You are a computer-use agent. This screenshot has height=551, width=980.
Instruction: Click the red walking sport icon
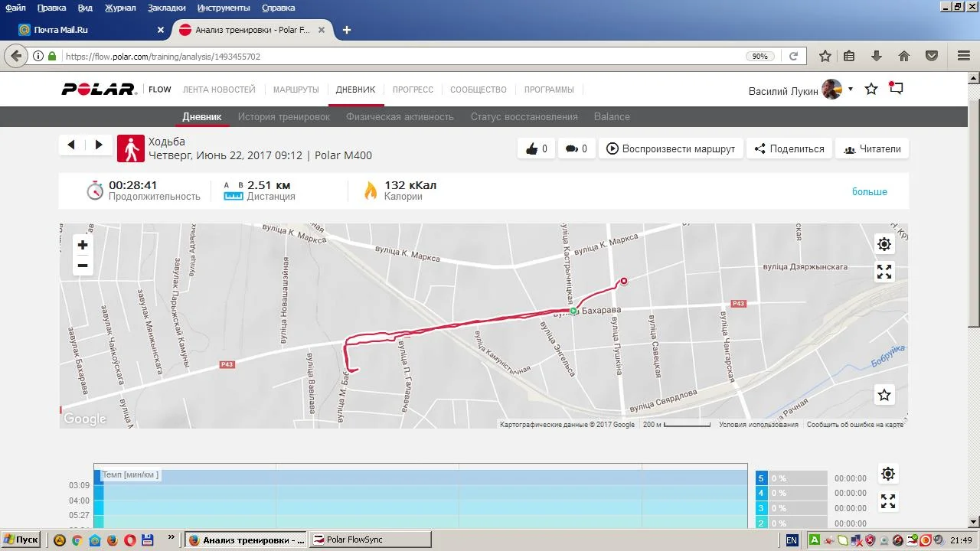tap(131, 148)
